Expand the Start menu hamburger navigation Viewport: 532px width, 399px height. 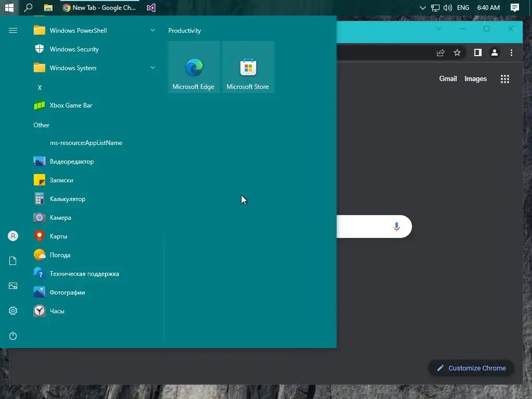click(13, 31)
